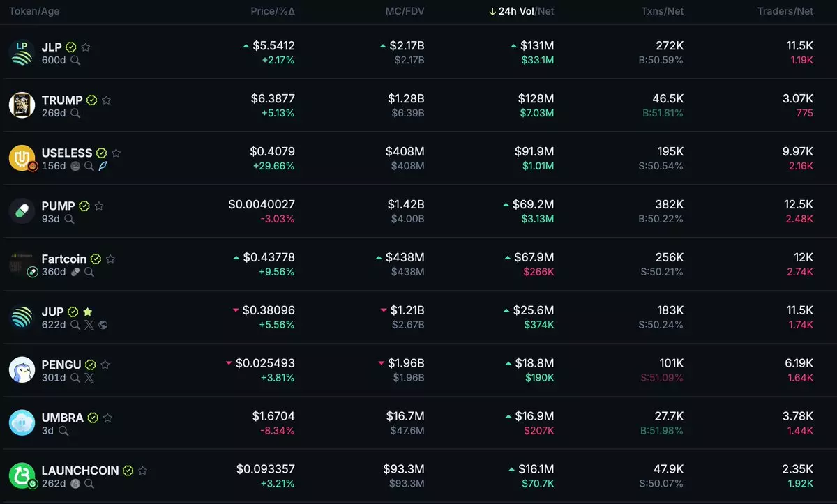837x504 pixels.
Task: Click the search magnifier under TRUMP
Action: pyautogui.click(x=75, y=113)
